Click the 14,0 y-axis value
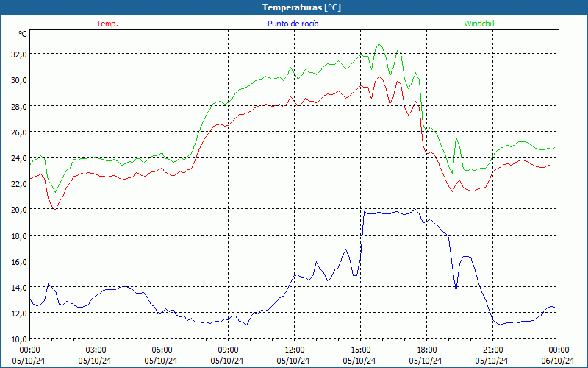Viewport: 588px width, 368px height. [20, 288]
